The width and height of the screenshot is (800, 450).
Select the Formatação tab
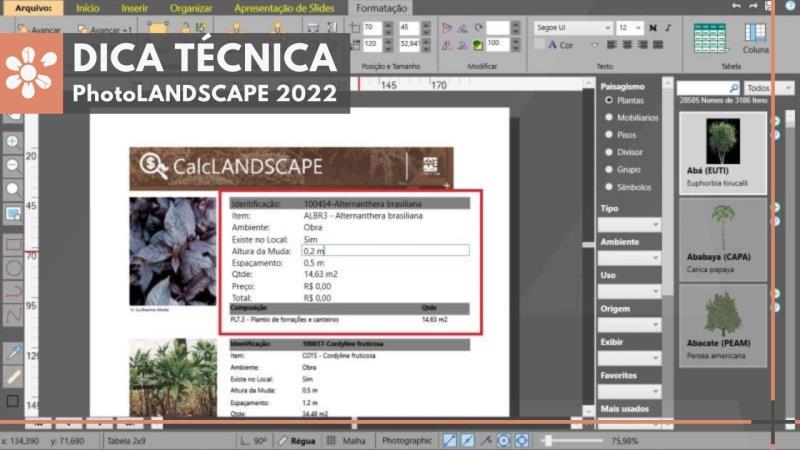coord(381,8)
